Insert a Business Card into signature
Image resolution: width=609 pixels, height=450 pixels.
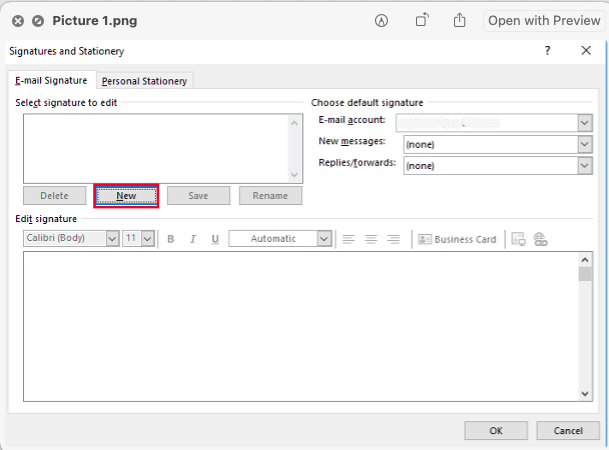tap(457, 239)
